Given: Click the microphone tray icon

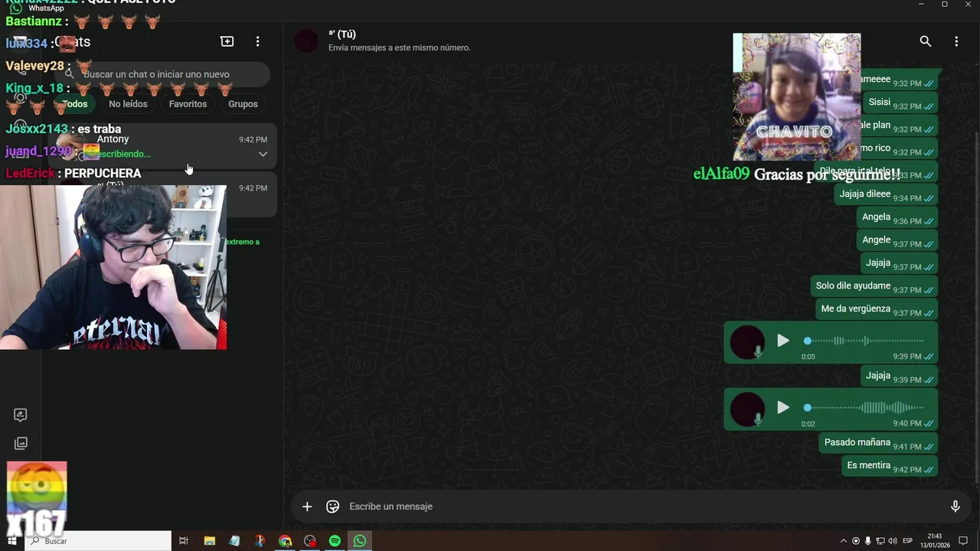Looking at the screenshot, I should pyautogui.click(x=867, y=541).
